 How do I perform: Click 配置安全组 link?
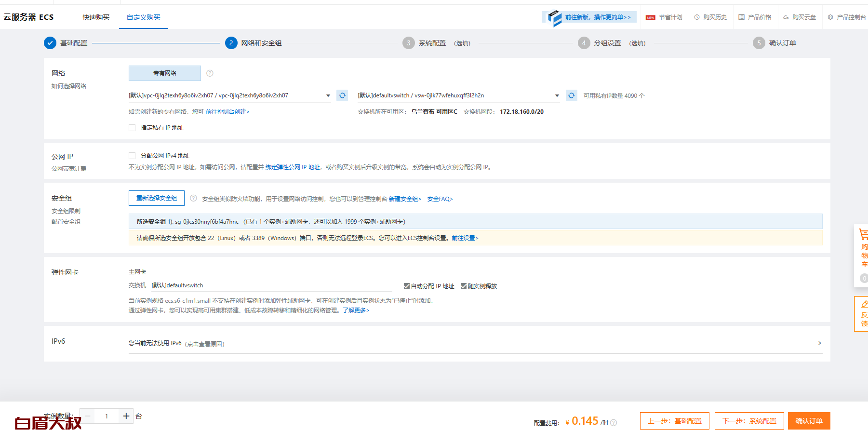click(66, 222)
